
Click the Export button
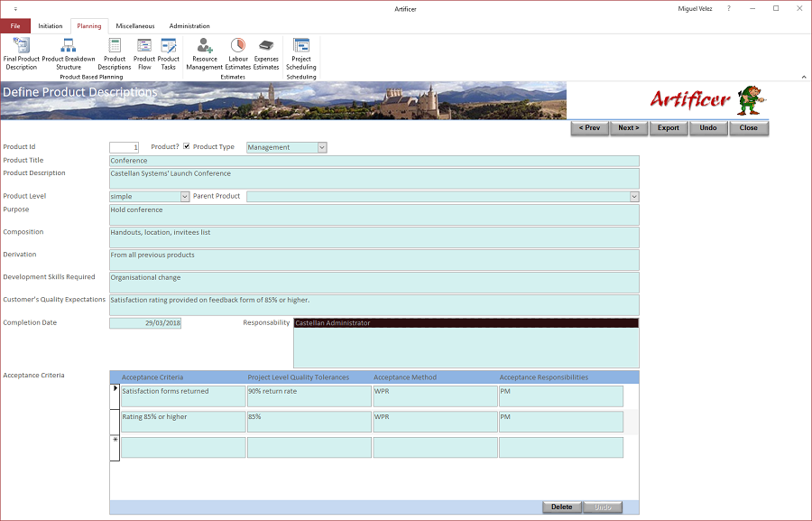(x=668, y=128)
